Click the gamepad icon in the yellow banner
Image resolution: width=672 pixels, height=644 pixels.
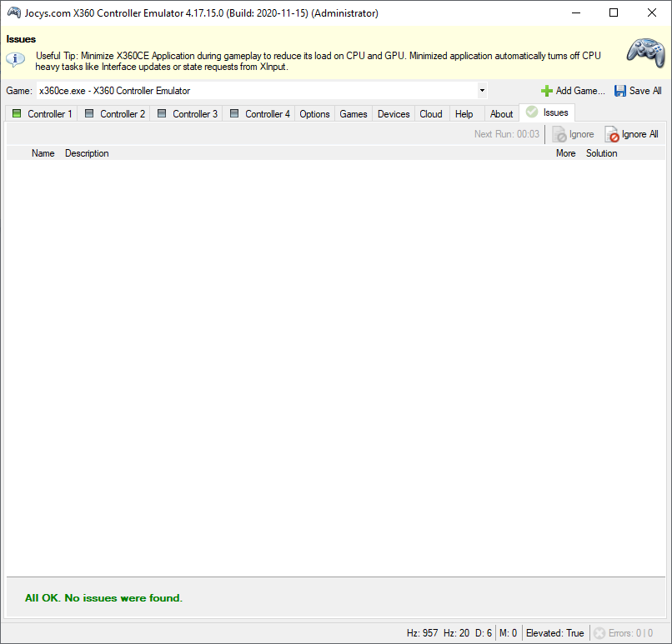644,54
